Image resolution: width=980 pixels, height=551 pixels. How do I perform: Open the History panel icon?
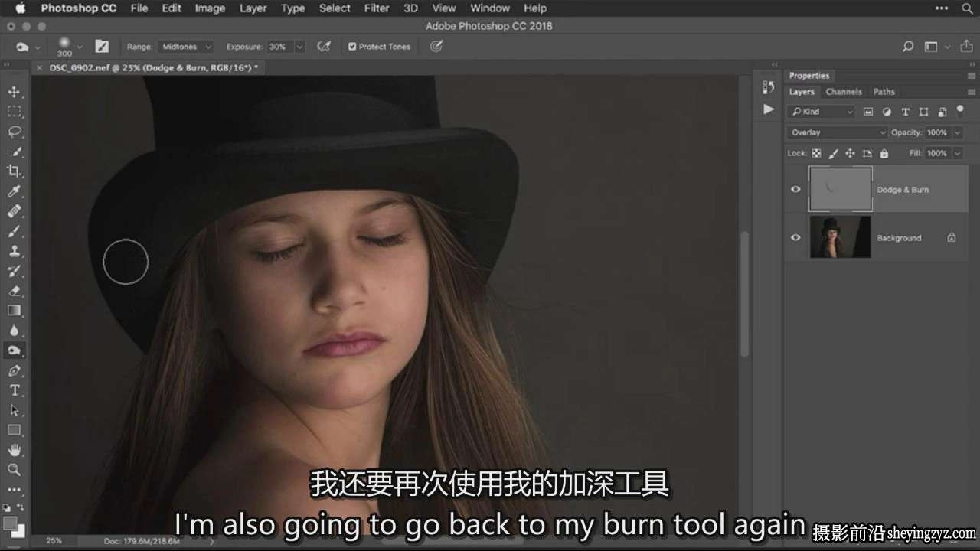tap(769, 87)
